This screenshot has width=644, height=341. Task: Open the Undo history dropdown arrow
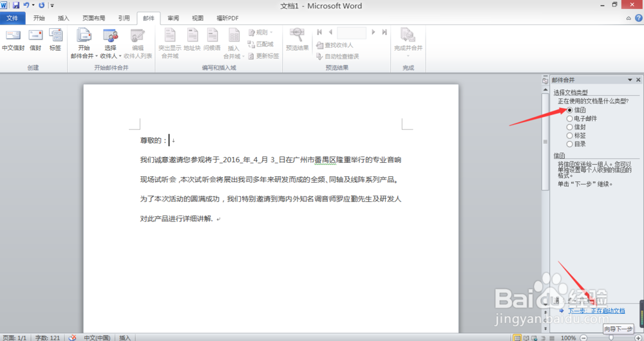point(33,5)
